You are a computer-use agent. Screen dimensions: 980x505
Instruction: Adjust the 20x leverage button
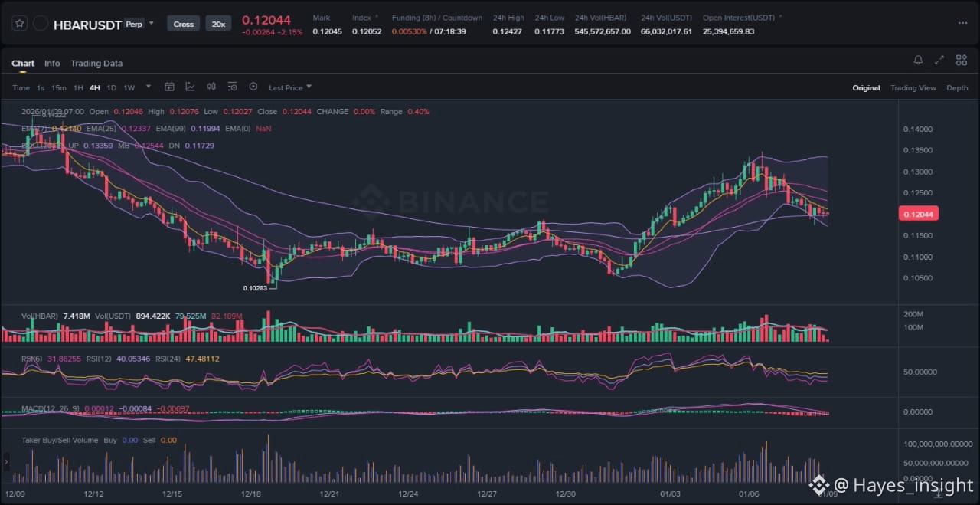[218, 24]
